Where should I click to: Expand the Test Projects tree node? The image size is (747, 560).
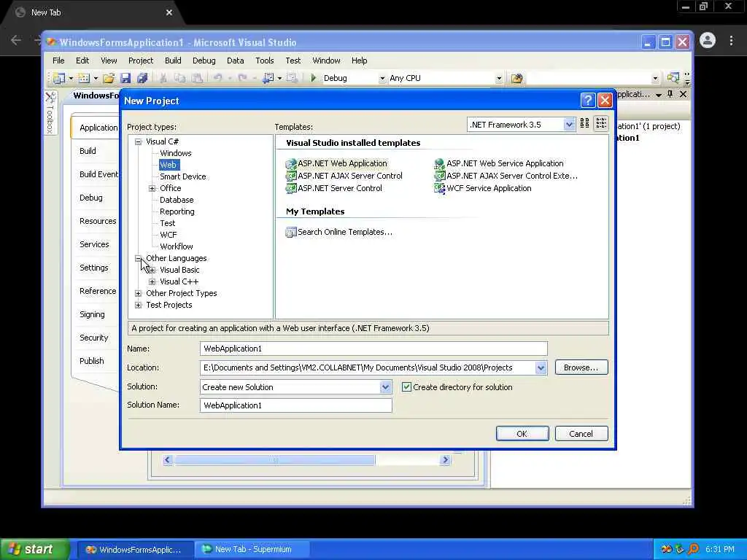138,305
